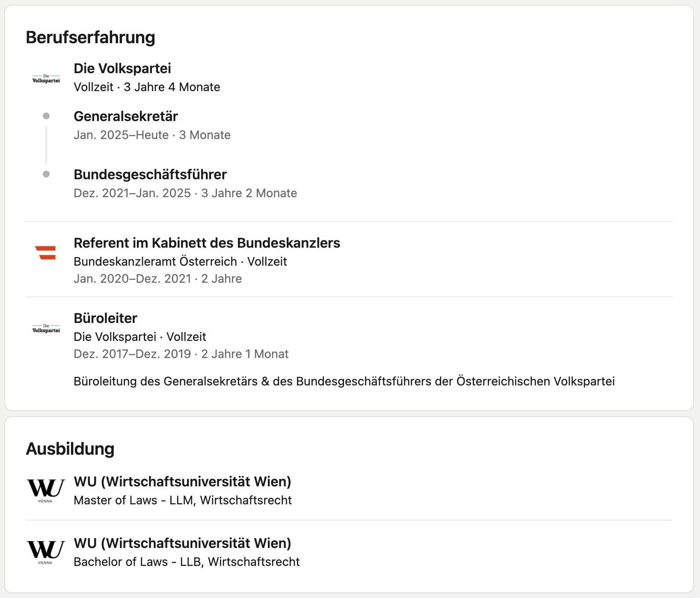This screenshot has width=700, height=598.
Task: Open WU entry with Bachelor of Laws
Action: click(x=183, y=543)
